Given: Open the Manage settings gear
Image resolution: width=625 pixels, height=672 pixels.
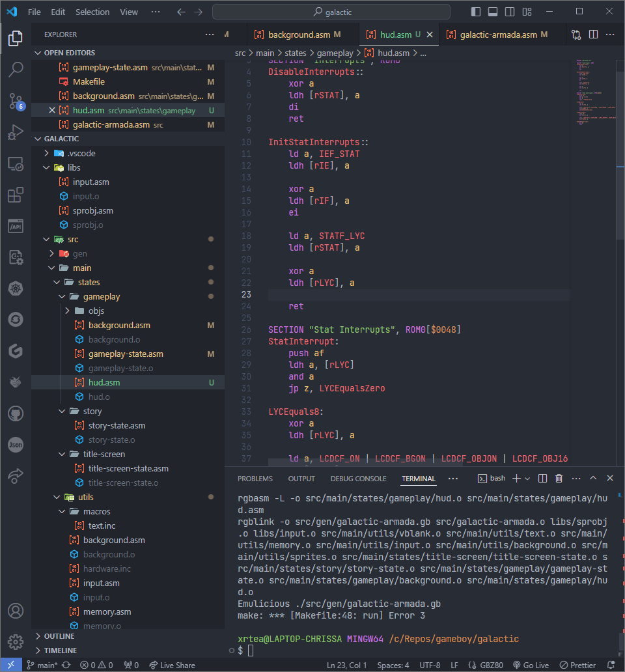Looking at the screenshot, I should coord(16,641).
